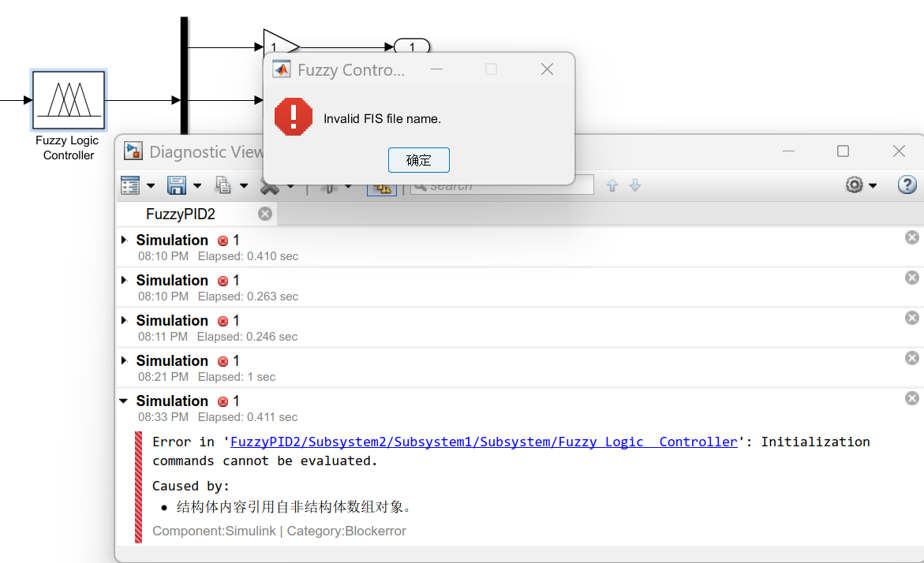
Task: Open the Diagnostic Viewer report view icon
Action: point(129,185)
